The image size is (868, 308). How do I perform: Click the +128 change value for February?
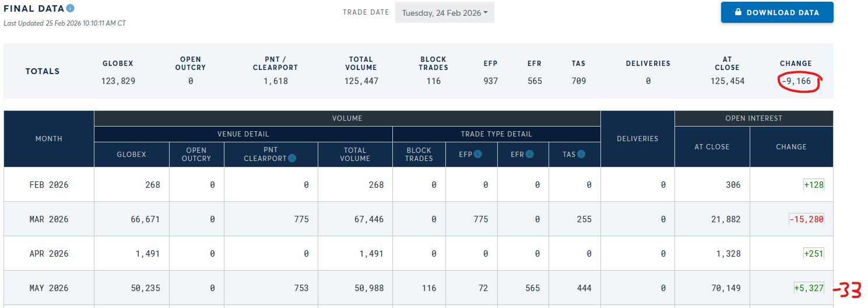pos(813,185)
